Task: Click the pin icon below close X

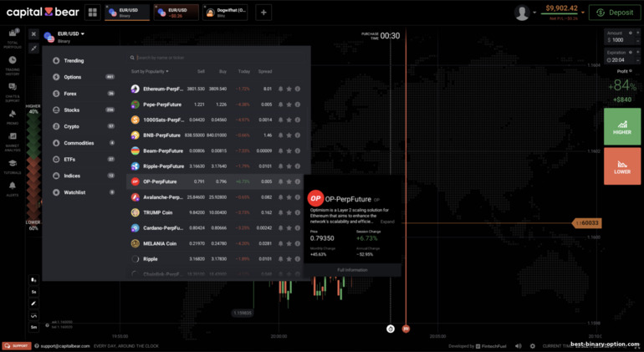Action: pyautogui.click(x=33, y=48)
